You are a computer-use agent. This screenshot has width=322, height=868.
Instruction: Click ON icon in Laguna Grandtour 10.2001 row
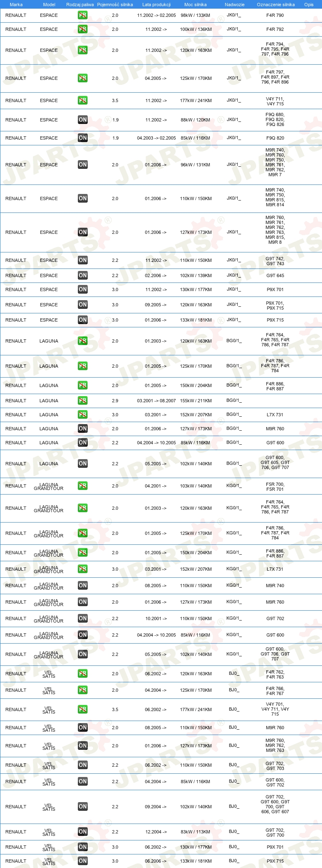(x=83, y=618)
